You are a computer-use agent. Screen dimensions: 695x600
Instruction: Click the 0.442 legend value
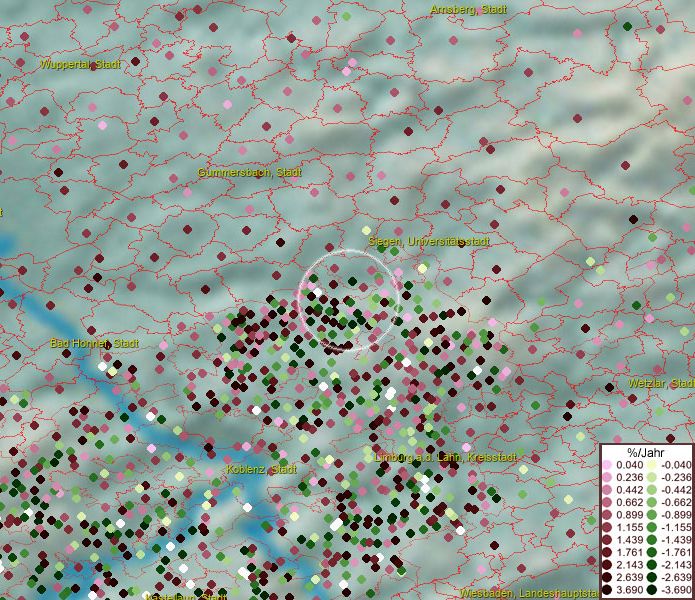(629, 490)
